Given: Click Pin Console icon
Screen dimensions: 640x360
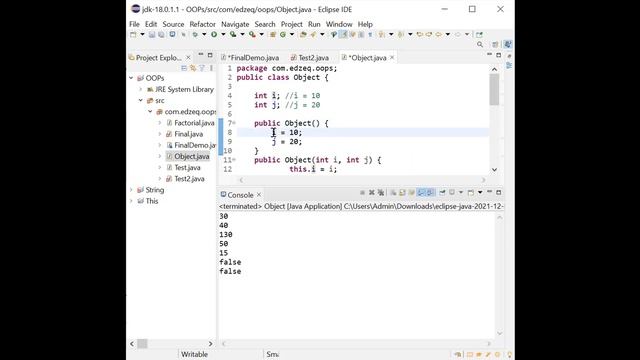Looking at the screenshot, I should (x=442, y=192).
